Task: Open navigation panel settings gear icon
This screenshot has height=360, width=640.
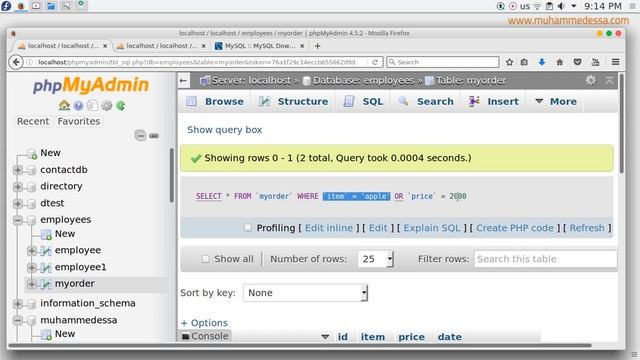Action: pos(107,106)
